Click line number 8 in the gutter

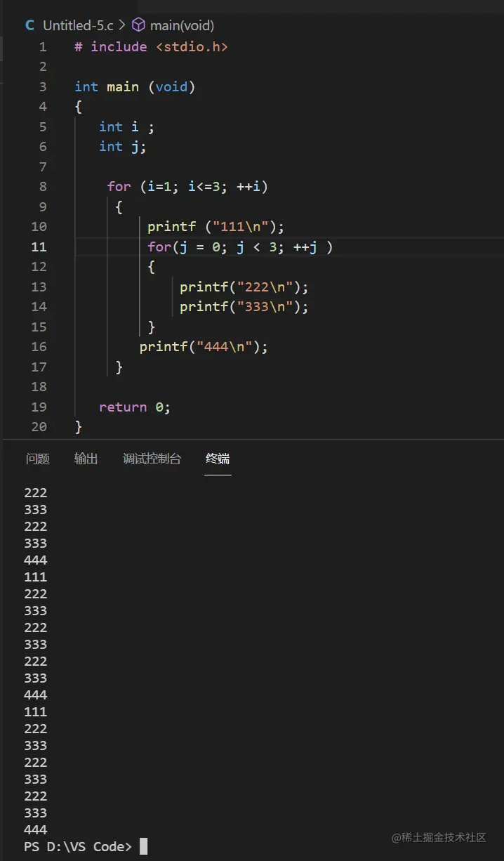point(43,187)
